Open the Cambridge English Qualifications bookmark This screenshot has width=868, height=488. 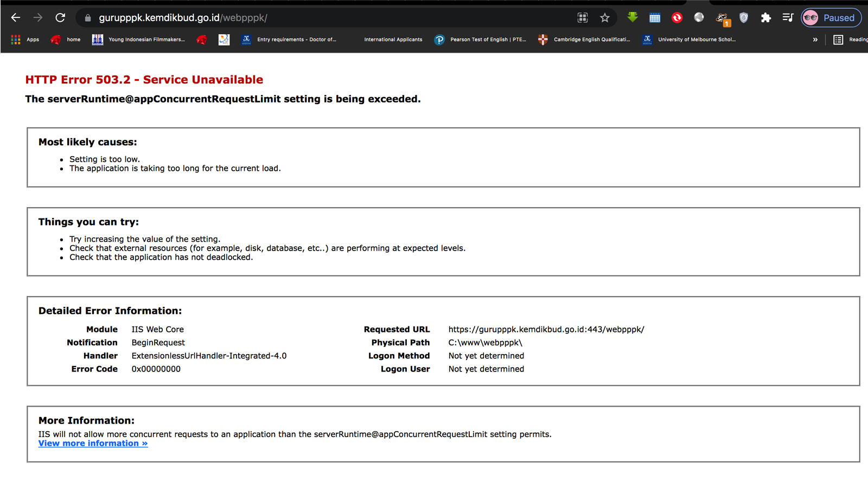click(584, 40)
